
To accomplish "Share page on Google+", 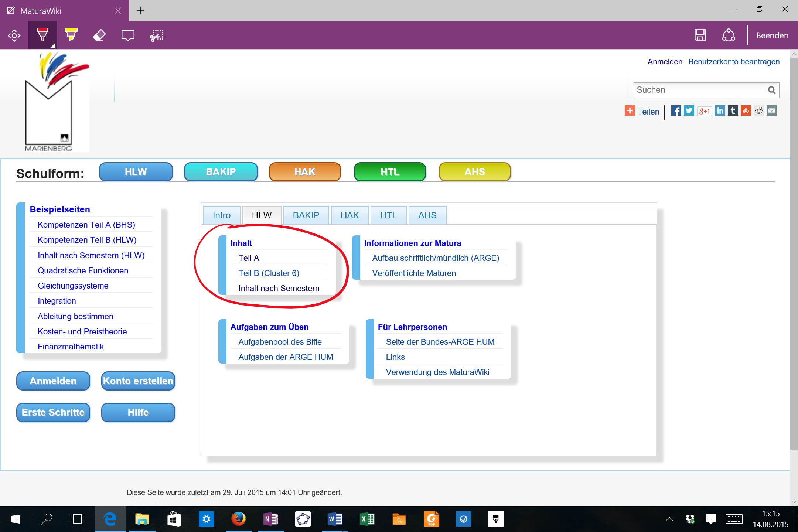I will coord(704,111).
